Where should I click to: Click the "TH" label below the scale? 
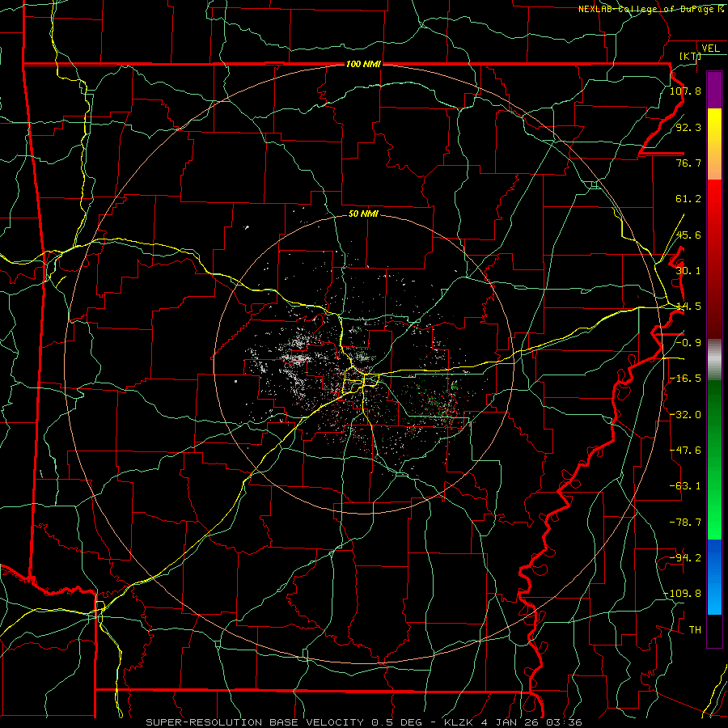point(695,630)
